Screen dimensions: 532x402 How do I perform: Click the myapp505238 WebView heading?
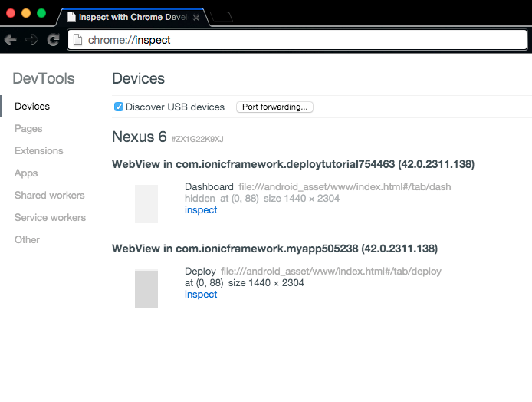pos(275,249)
